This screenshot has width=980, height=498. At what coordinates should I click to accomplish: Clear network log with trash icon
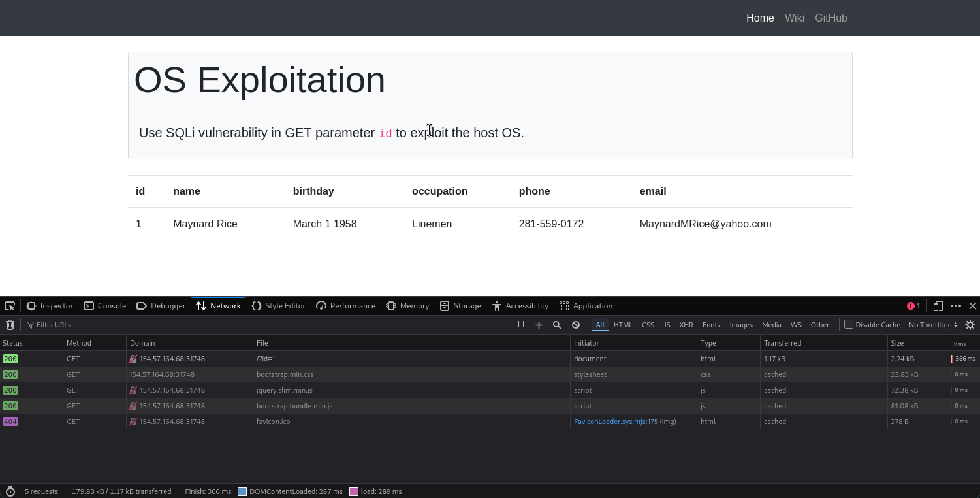point(10,325)
